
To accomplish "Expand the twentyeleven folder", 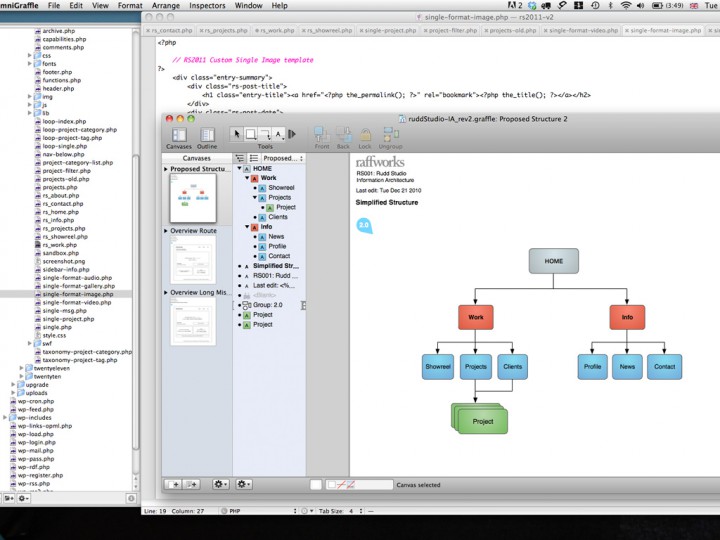I will [x=21, y=368].
